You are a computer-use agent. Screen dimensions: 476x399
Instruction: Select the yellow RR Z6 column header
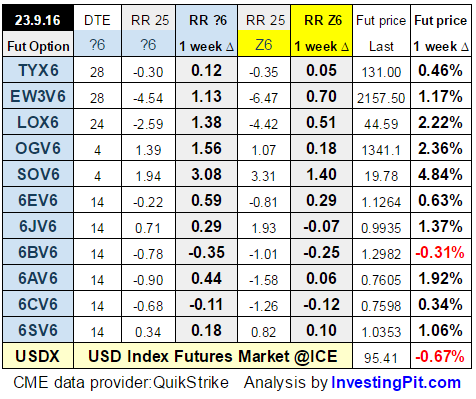(x=322, y=31)
